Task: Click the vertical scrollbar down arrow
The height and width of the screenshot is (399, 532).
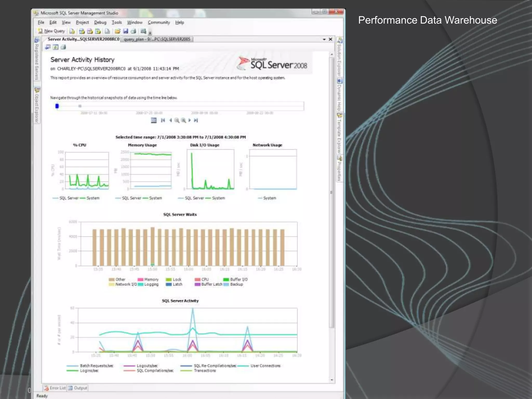Action: click(x=332, y=380)
